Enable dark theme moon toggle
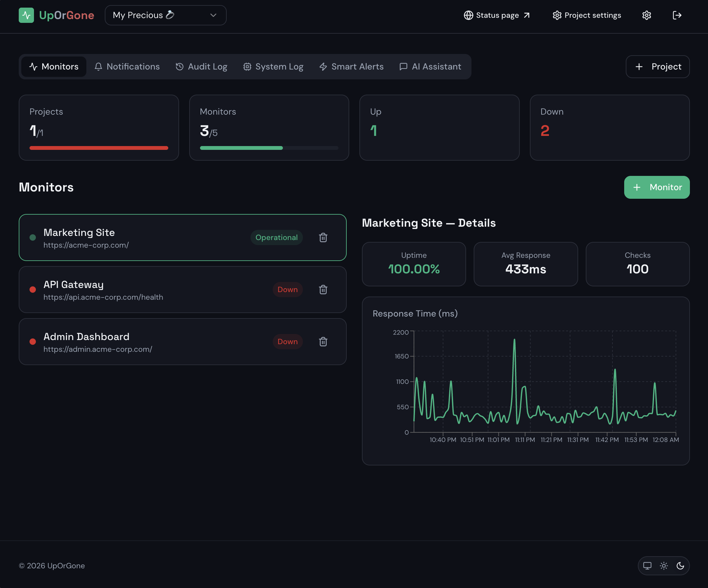 (680, 566)
